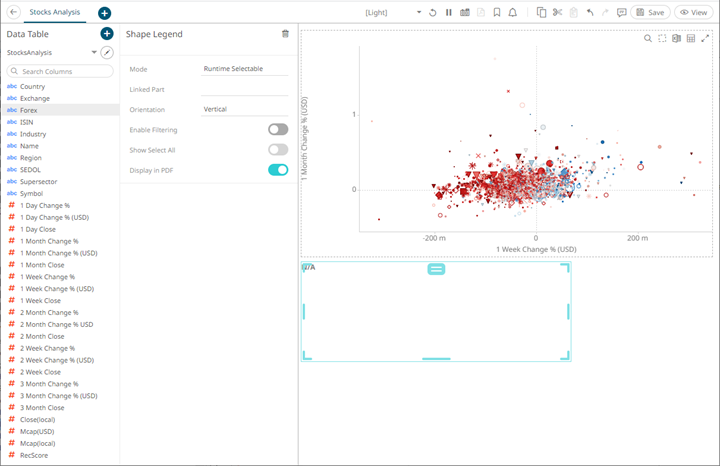
Task: Add a new dashboard tab with plus icon
Action: 105,13
